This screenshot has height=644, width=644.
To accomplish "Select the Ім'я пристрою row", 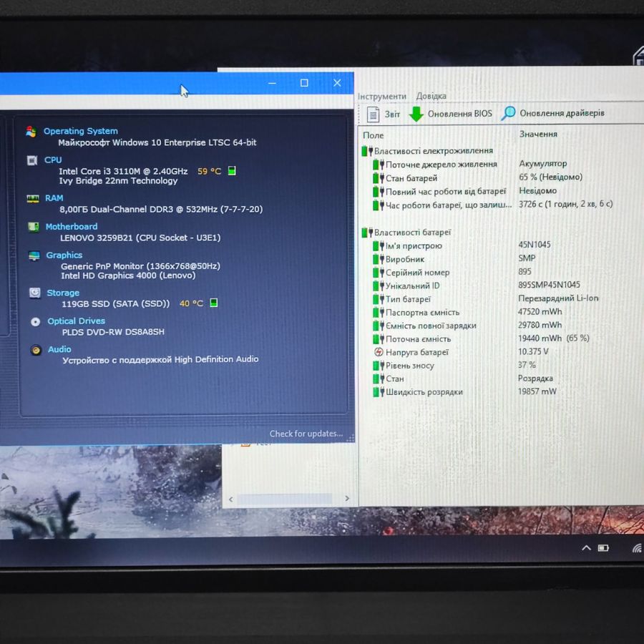I will coord(462,245).
